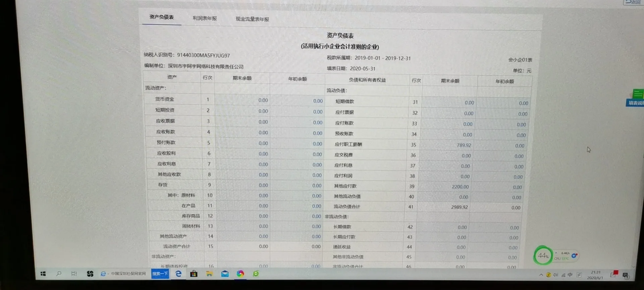Click the return button in the upper corner
The width and height of the screenshot is (644, 290).
click(633, 2)
